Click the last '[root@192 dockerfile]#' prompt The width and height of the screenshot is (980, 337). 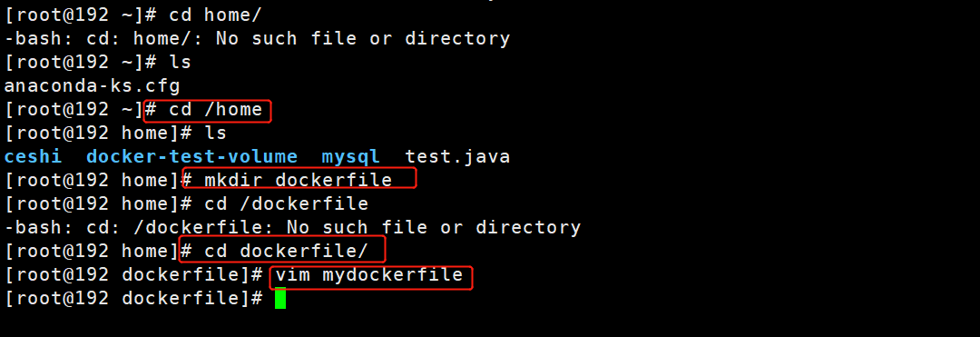[133, 299]
